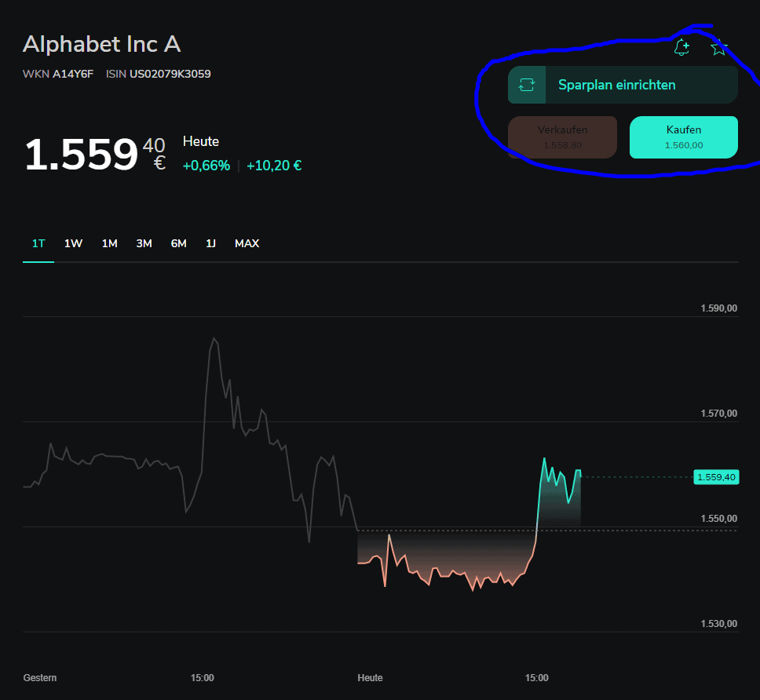This screenshot has height=700, width=760.
Task: Add Alphabet to watchlist with star icon
Action: (x=718, y=47)
